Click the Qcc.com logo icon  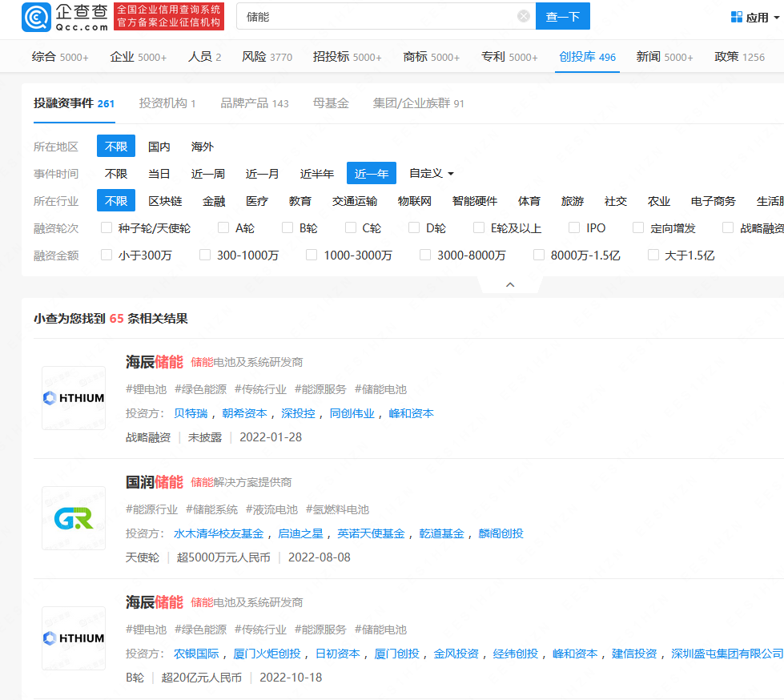36,17
